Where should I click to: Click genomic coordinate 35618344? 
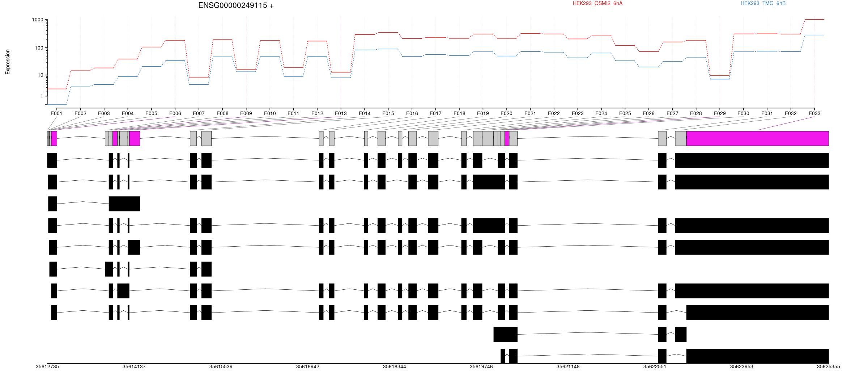click(394, 366)
